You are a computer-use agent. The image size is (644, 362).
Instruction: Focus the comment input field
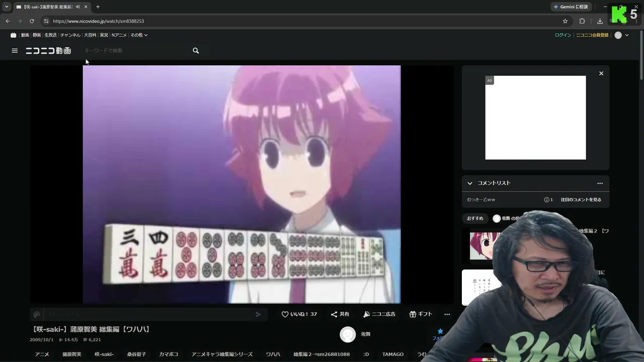click(148, 314)
